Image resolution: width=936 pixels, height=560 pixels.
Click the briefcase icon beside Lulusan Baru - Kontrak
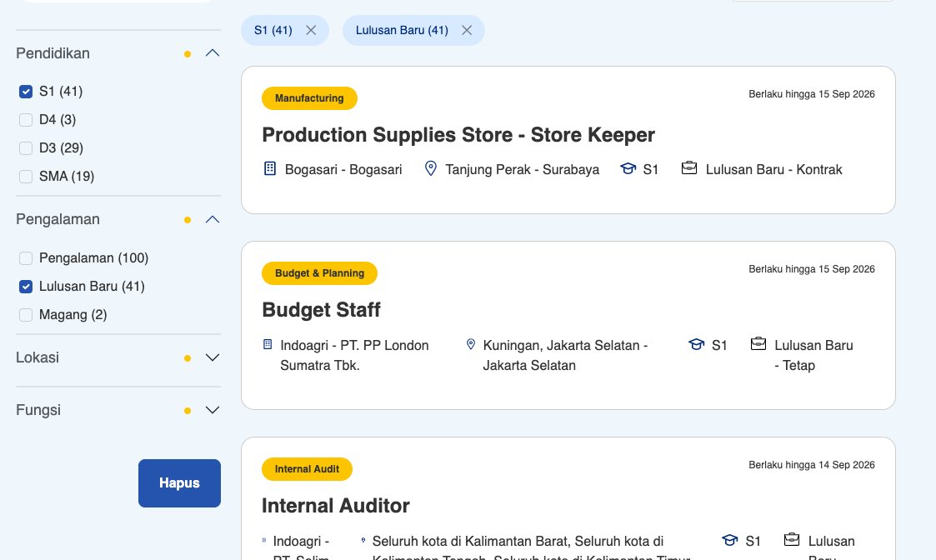689,167
